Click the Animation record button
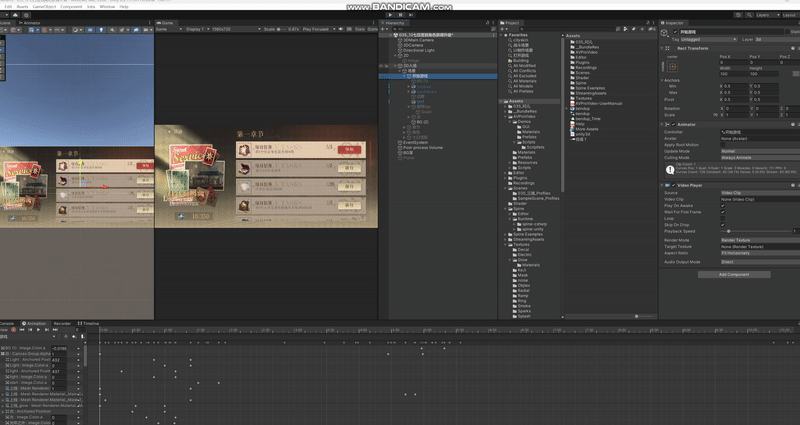This screenshot has width=800, height=425. click(x=14, y=330)
